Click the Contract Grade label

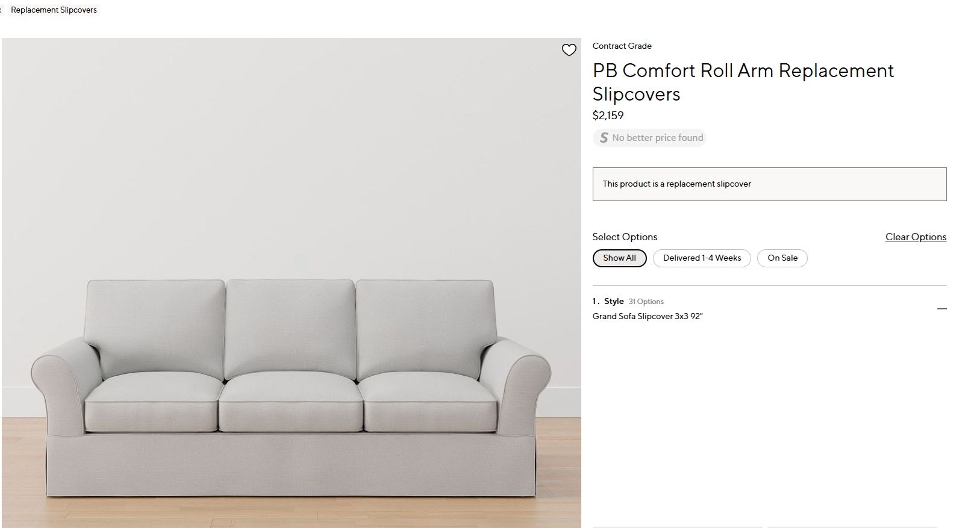click(622, 46)
